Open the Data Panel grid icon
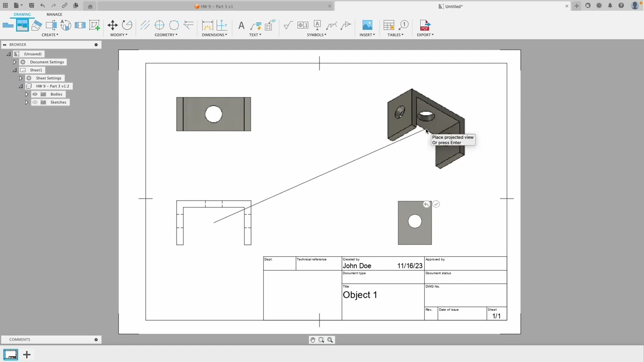 6,6
